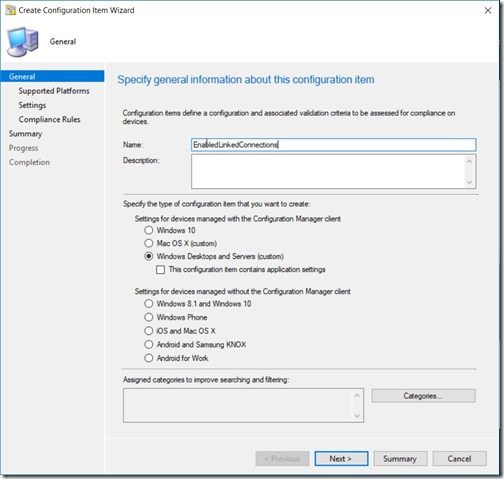Click the computer icon in the General header
This screenshot has width=504, height=479.
click(23, 43)
